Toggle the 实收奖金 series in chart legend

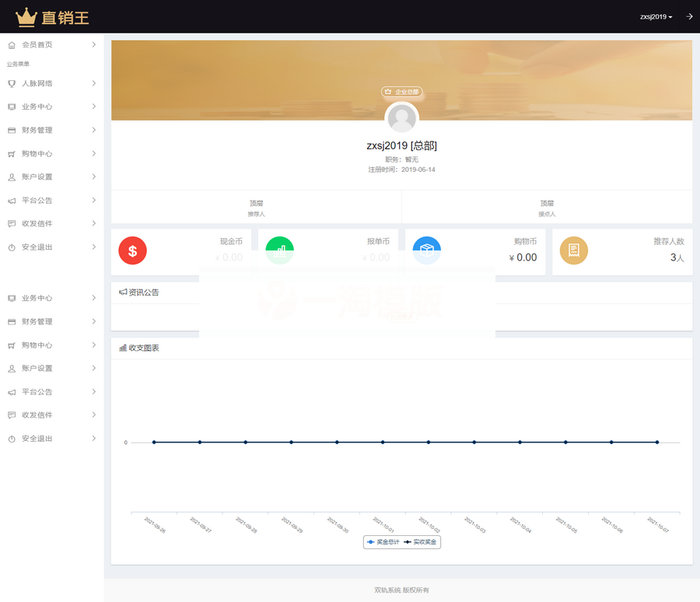pos(420,541)
